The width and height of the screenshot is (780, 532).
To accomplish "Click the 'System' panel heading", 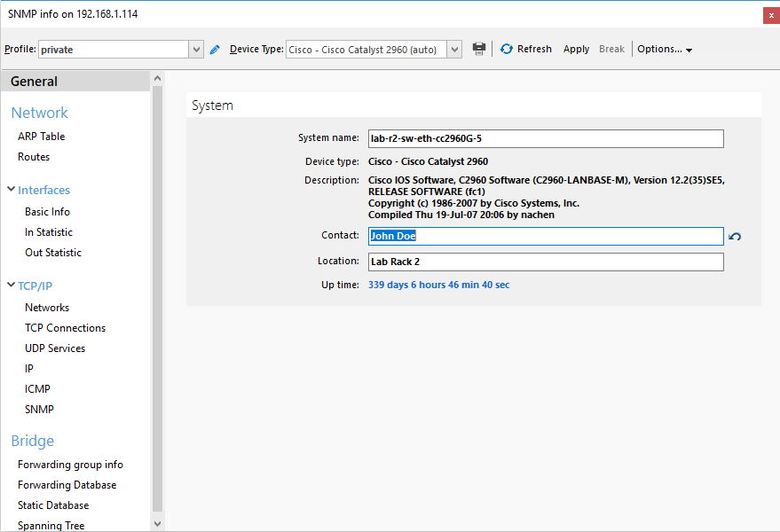I will pos(212,106).
